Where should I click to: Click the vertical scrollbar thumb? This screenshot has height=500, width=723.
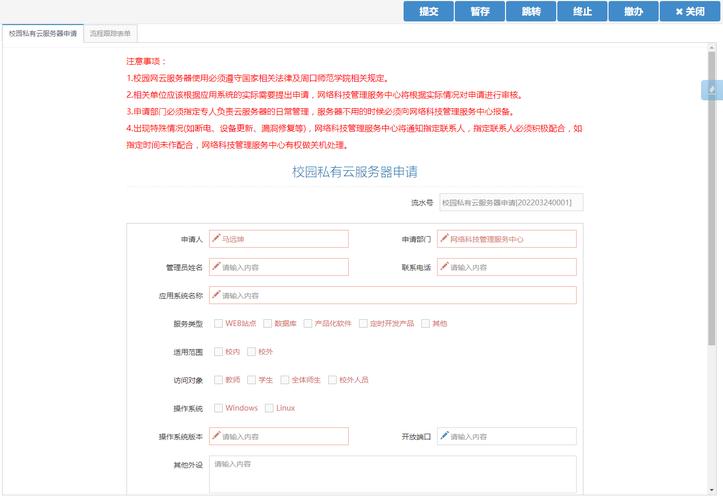tap(712, 198)
